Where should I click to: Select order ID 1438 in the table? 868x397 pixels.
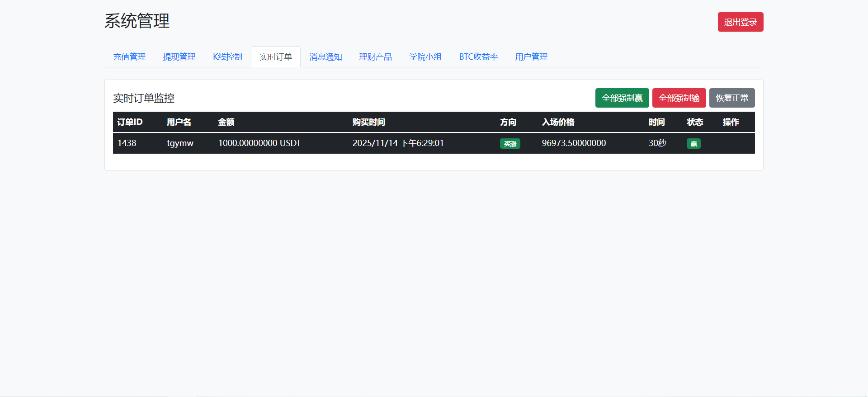click(127, 143)
